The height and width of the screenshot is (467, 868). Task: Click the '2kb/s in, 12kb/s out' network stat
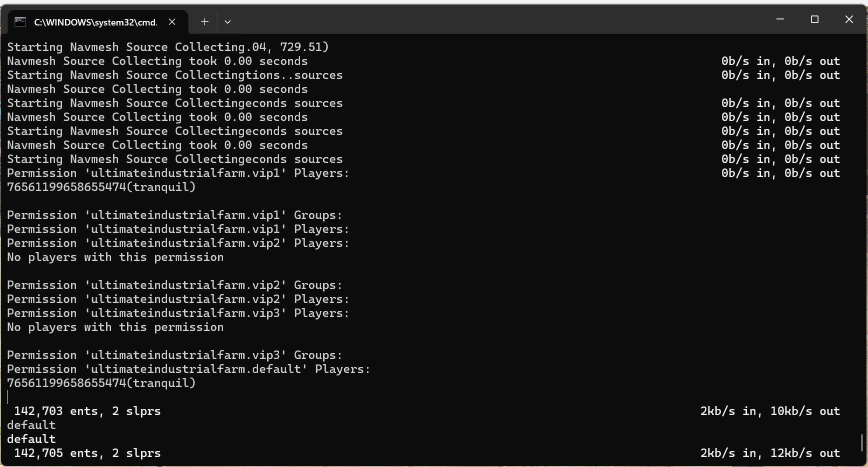(769, 453)
